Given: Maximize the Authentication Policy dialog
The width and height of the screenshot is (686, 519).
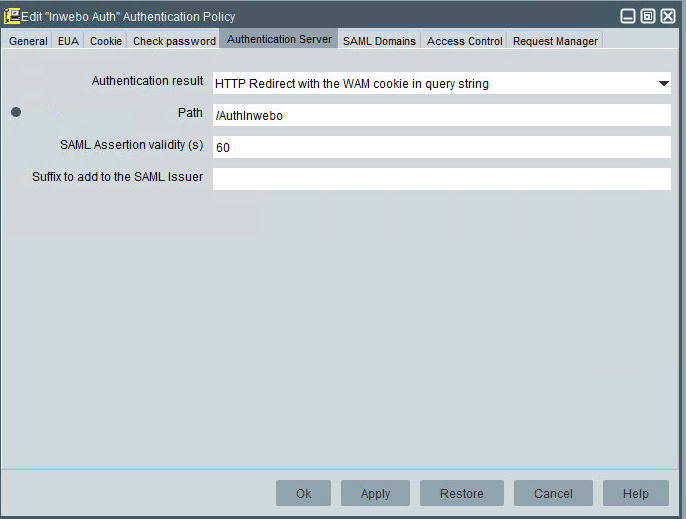Looking at the screenshot, I should [647, 16].
